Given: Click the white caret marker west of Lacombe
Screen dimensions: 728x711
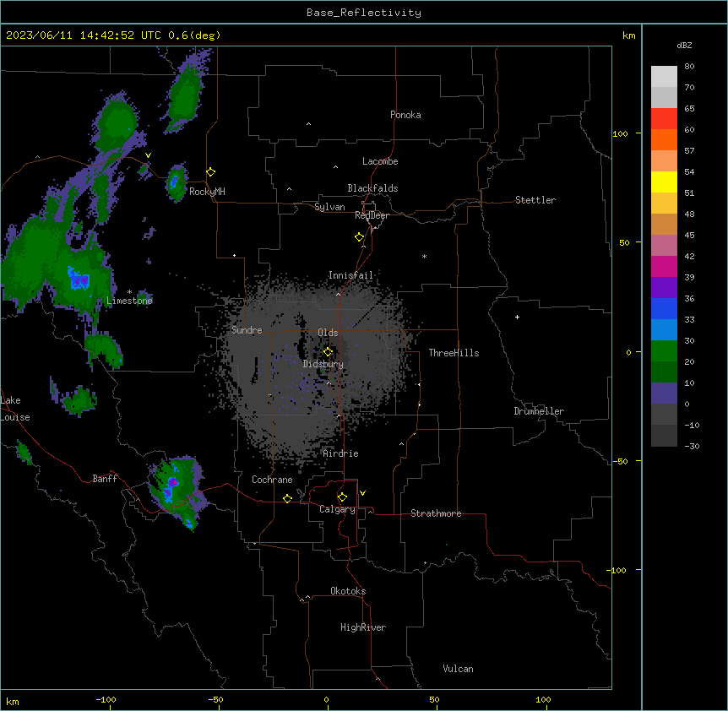Looking at the screenshot, I should [335, 167].
